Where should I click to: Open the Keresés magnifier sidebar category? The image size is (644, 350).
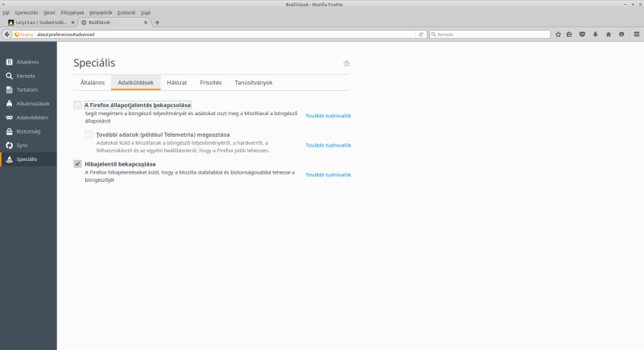click(28, 76)
